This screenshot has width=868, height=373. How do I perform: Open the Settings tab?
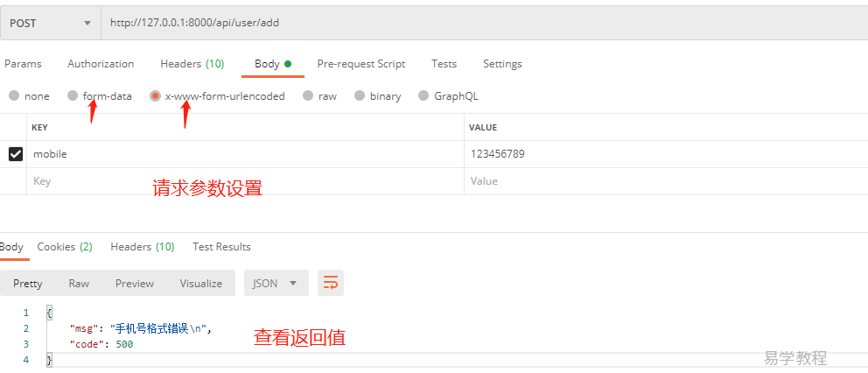502,64
